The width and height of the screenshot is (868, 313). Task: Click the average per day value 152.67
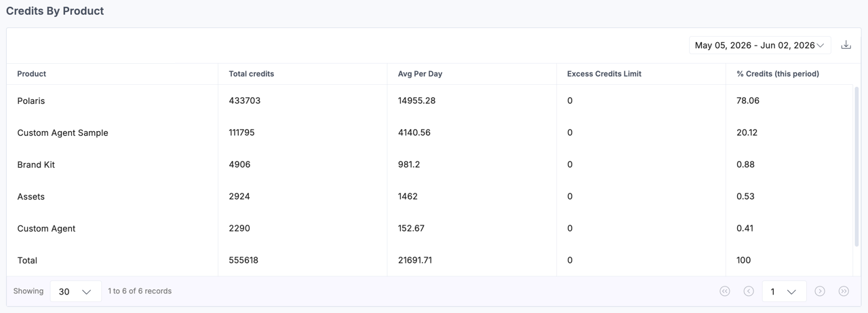[x=411, y=228]
